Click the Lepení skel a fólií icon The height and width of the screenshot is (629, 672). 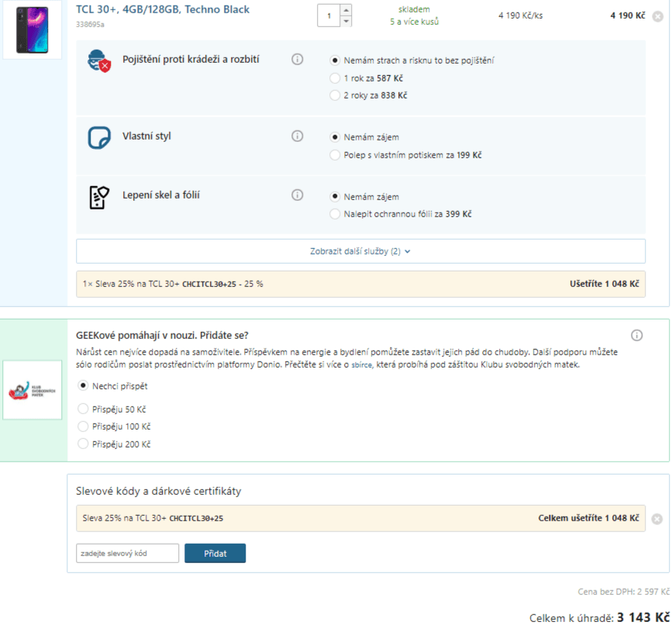coord(99,197)
